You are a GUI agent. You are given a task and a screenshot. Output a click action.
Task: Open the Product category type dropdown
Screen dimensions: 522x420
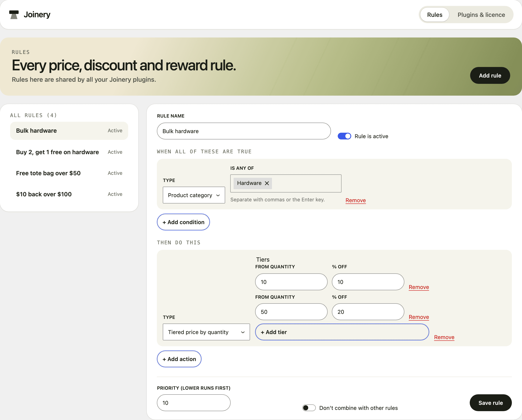(x=194, y=195)
